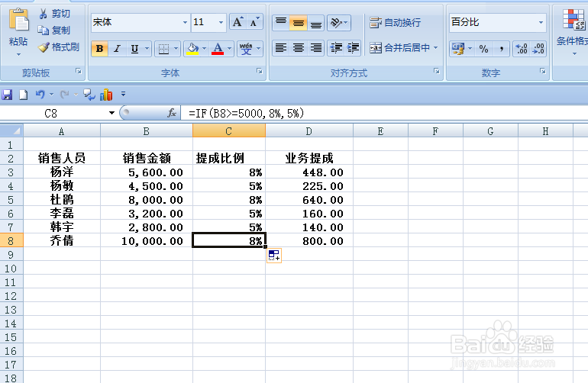The image size is (588, 383).
Task: Open Alignment group dialog launcher
Action: click(437, 71)
